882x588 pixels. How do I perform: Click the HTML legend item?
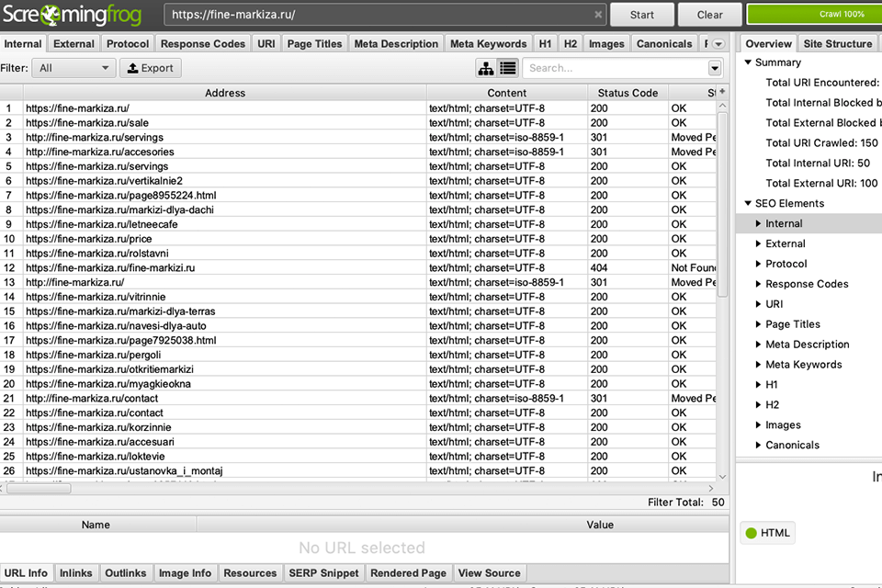pos(768,533)
